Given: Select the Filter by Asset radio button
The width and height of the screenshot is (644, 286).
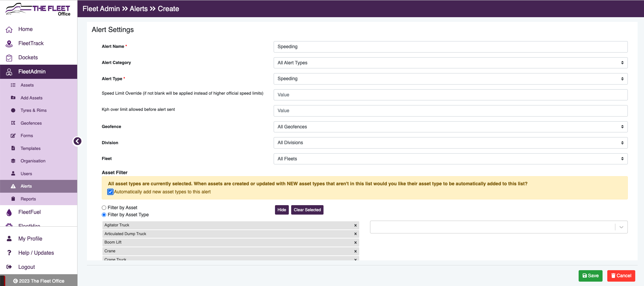Looking at the screenshot, I should point(104,208).
